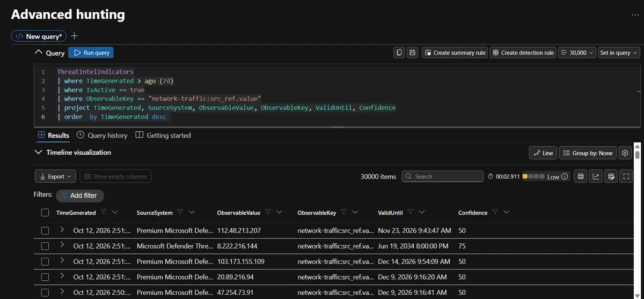Image resolution: width=644 pixels, height=299 pixels.
Task: Click the Jun 19, 2034 8:00:00 PM cell
Action: coord(413,246)
